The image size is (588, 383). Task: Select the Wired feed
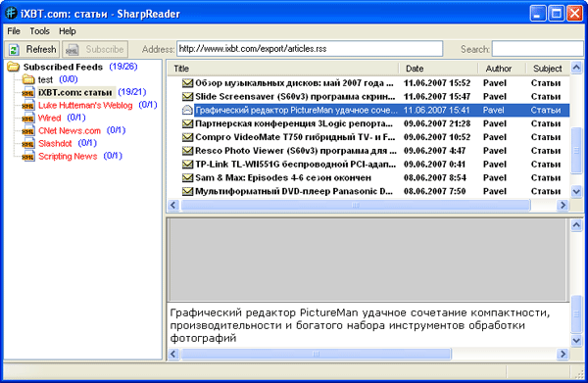tap(50, 119)
